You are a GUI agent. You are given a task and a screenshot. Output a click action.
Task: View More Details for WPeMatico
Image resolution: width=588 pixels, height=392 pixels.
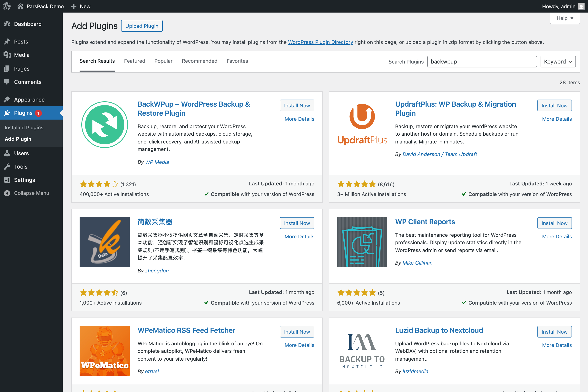(x=299, y=345)
